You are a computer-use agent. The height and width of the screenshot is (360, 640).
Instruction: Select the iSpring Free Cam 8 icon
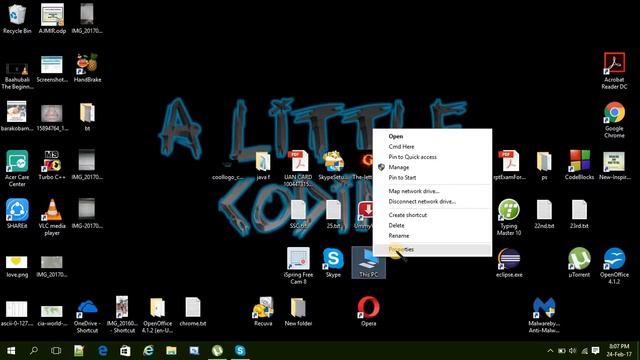298,266
